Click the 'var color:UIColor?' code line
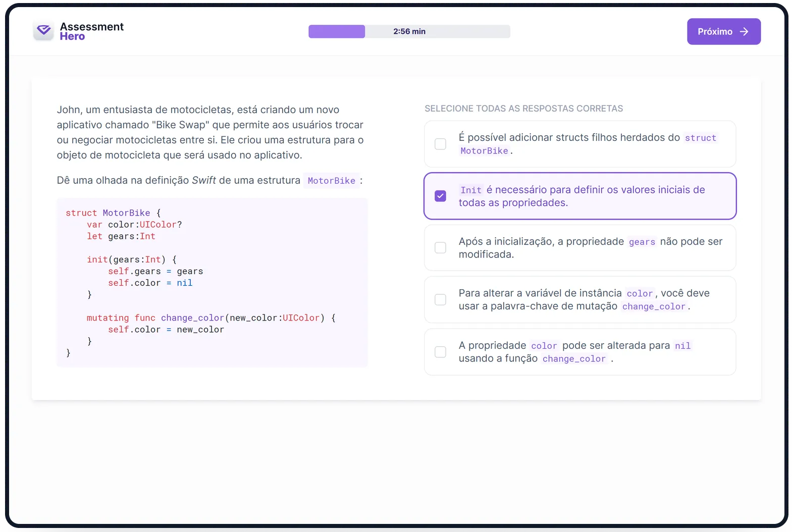This screenshot has height=532, width=792. (x=134, y=225)
